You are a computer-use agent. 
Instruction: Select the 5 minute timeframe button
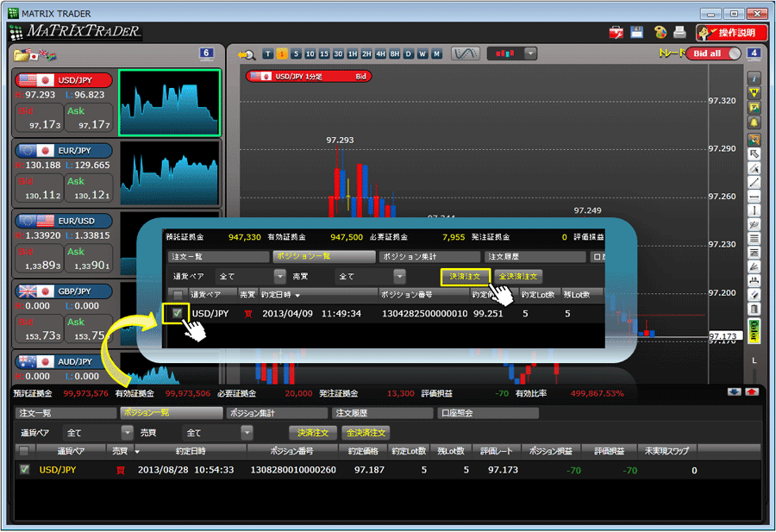296,54
